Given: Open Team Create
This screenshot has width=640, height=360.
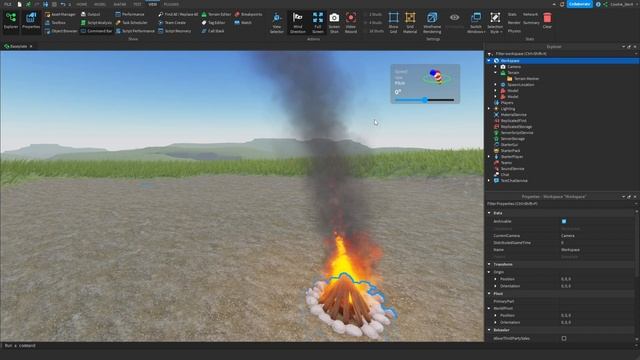Looking at the screenshot, I should (x=172, y=22).
